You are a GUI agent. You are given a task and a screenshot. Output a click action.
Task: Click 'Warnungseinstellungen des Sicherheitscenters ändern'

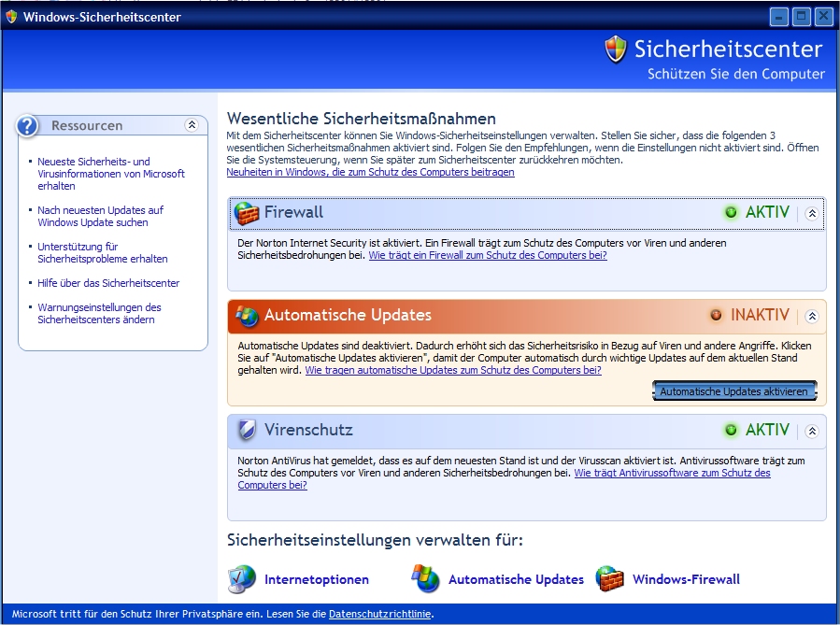coord(99,313)
